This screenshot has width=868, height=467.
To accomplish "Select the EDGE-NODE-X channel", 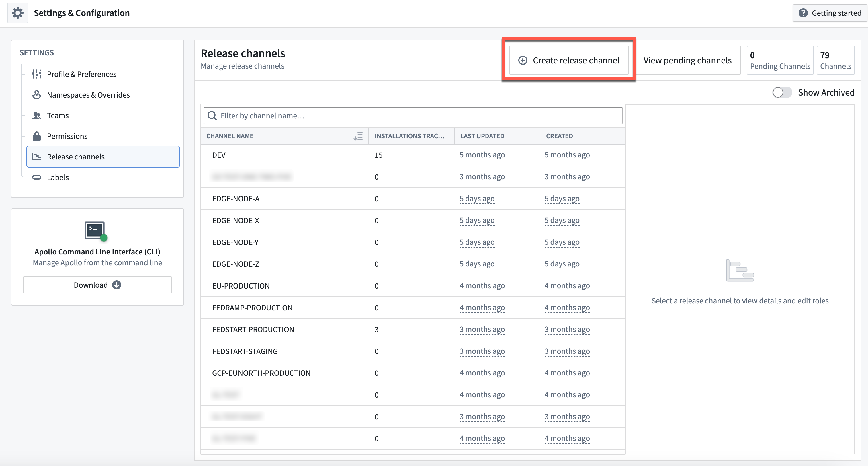I will tap(413, 221).
